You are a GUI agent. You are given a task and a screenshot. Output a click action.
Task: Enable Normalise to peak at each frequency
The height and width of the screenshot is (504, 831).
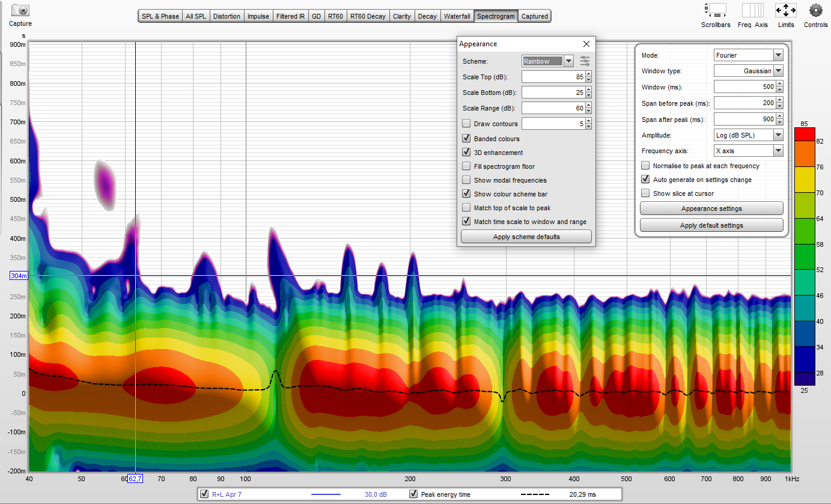click(x=645, y=166)
